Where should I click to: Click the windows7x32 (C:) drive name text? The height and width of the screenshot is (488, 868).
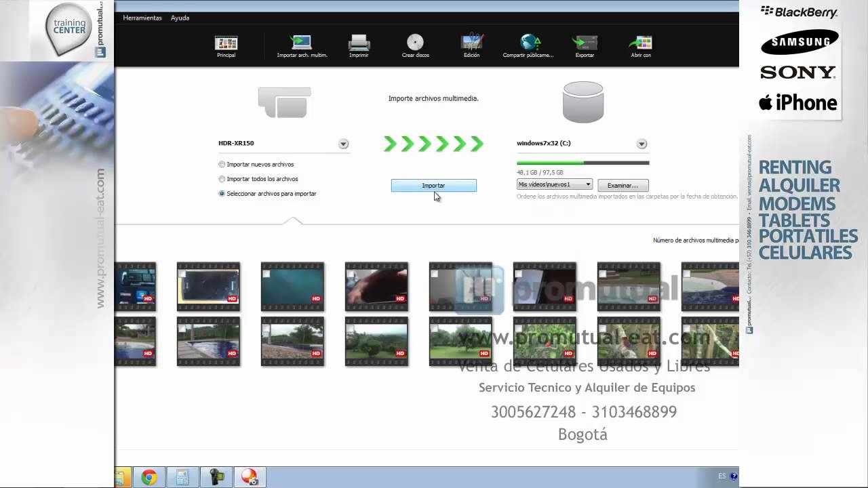544,144
